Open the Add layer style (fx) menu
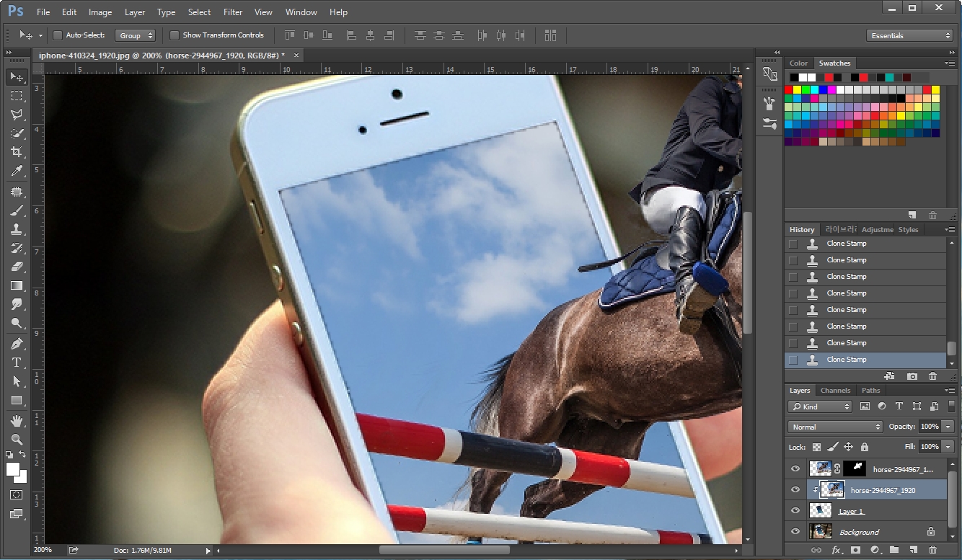962x560 pixels. pos(836,549)
